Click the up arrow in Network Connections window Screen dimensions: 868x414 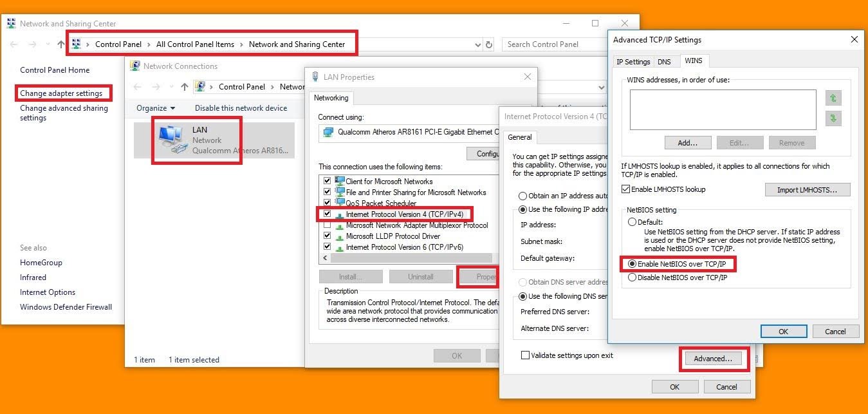pos(185,87)
